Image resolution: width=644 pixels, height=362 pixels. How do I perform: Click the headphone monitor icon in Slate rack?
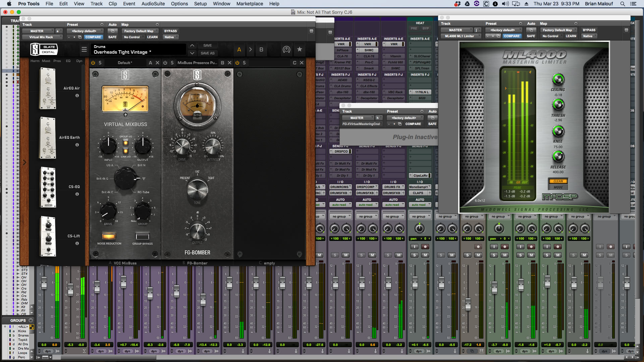click(286, 49)
